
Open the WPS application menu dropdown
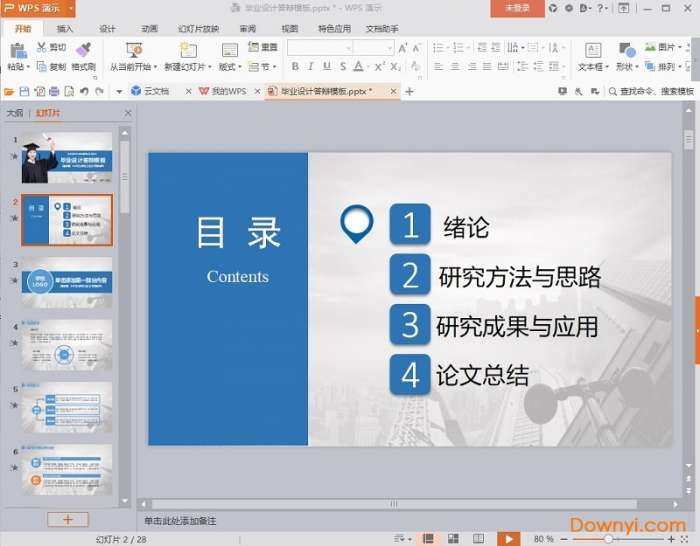point(71,8)
